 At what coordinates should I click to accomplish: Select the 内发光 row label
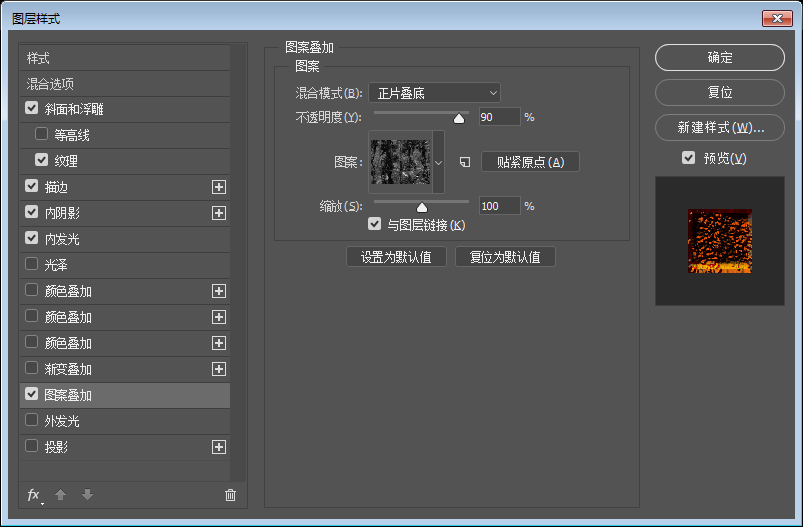(62, 239)
